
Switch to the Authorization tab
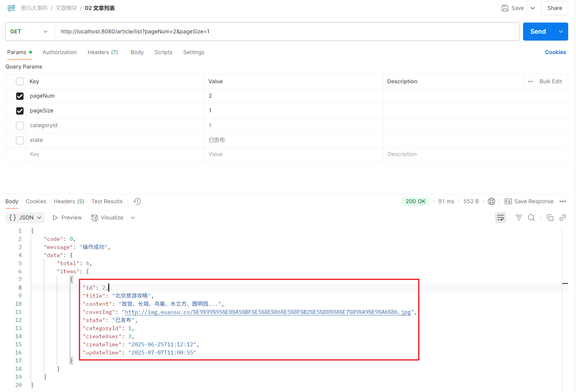click(60, 52)
